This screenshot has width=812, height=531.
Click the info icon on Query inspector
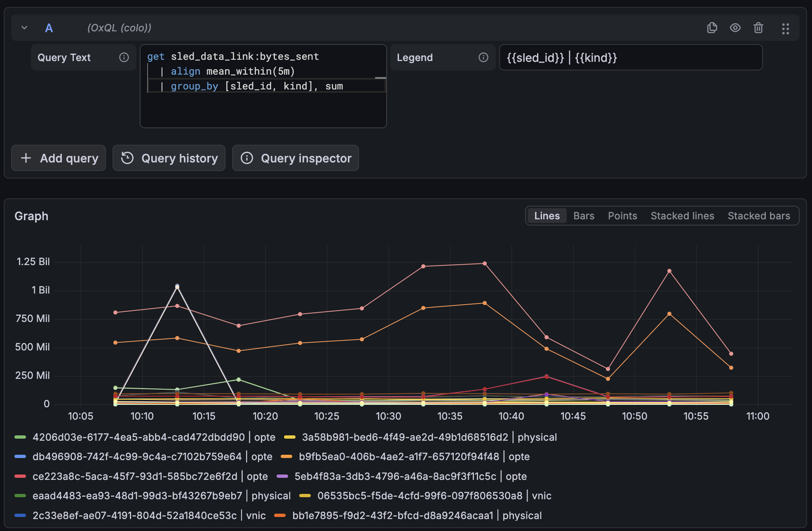pyautogui.click(x=247, y=158)
